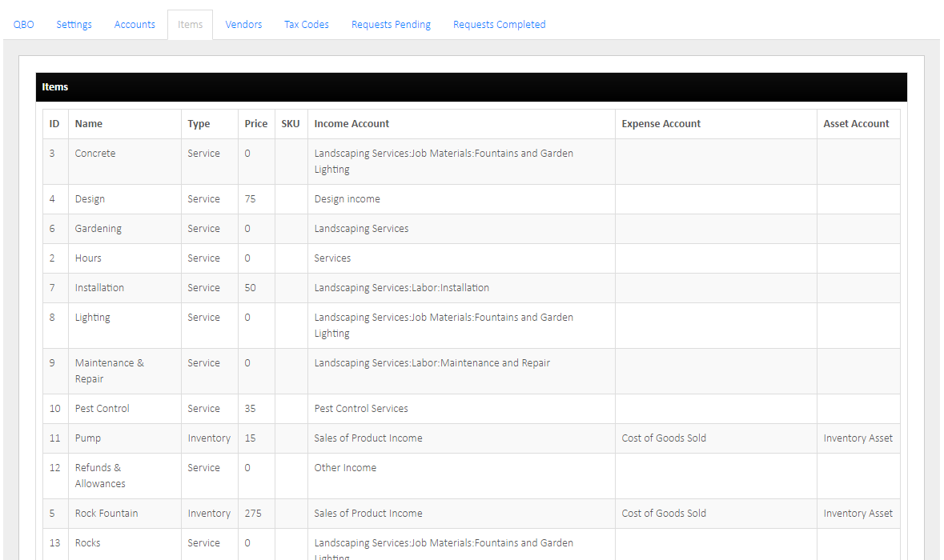944x560 pixels.
Task: Open the Tax Codes tab
Action: point(307,25)
